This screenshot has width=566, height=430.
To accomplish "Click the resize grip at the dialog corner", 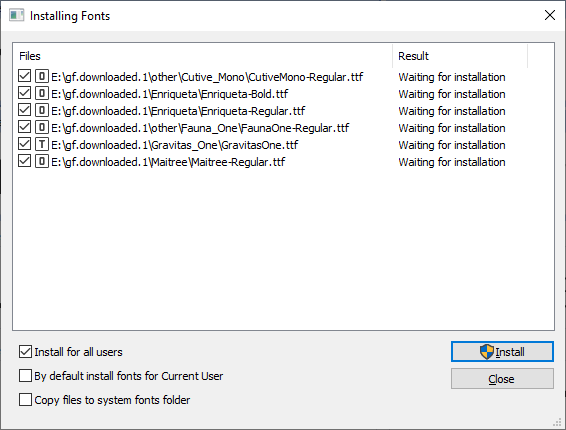I will point(558,422).
